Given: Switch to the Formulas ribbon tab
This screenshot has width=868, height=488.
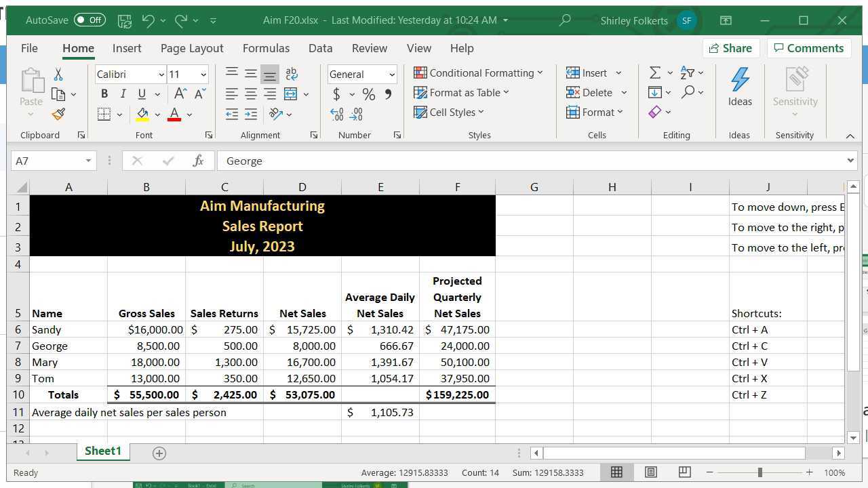Looking at the screenshot, I should point(266,48).
